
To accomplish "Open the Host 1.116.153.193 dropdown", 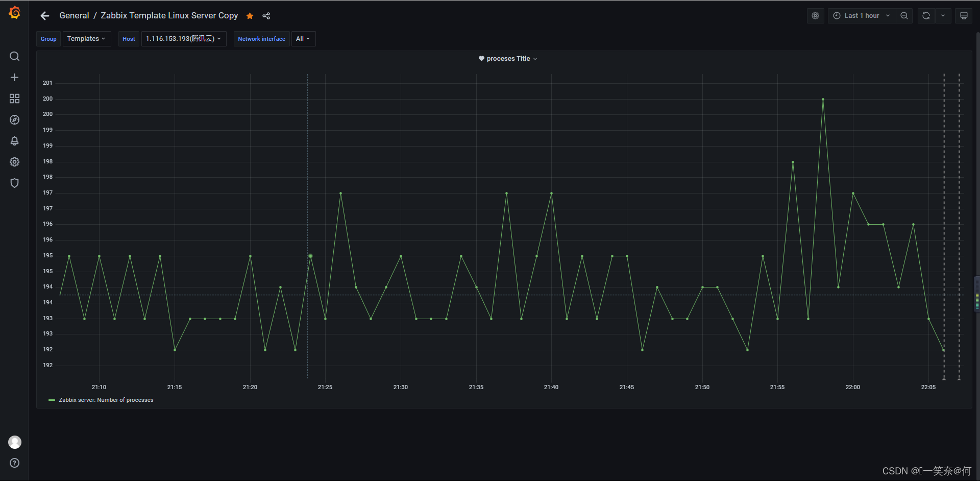I will tap(184, 39).
